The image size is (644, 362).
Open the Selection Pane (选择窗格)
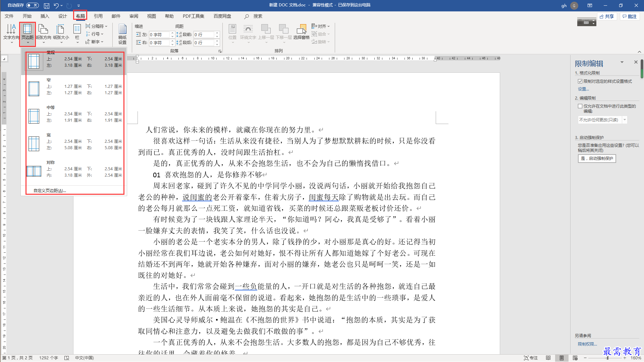pyautogui.click(x=302, y=32)
